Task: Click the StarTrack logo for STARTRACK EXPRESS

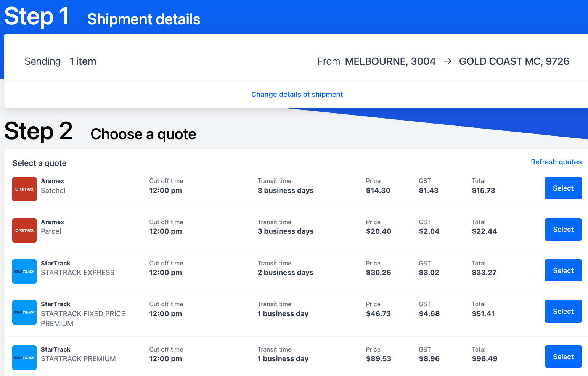Action: coord(24,272)
